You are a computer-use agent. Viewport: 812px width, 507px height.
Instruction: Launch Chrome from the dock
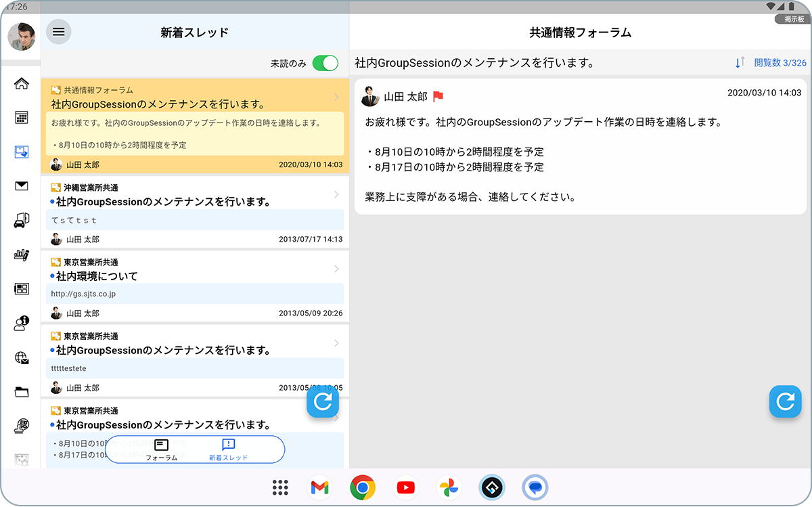[x=363, y=487]
